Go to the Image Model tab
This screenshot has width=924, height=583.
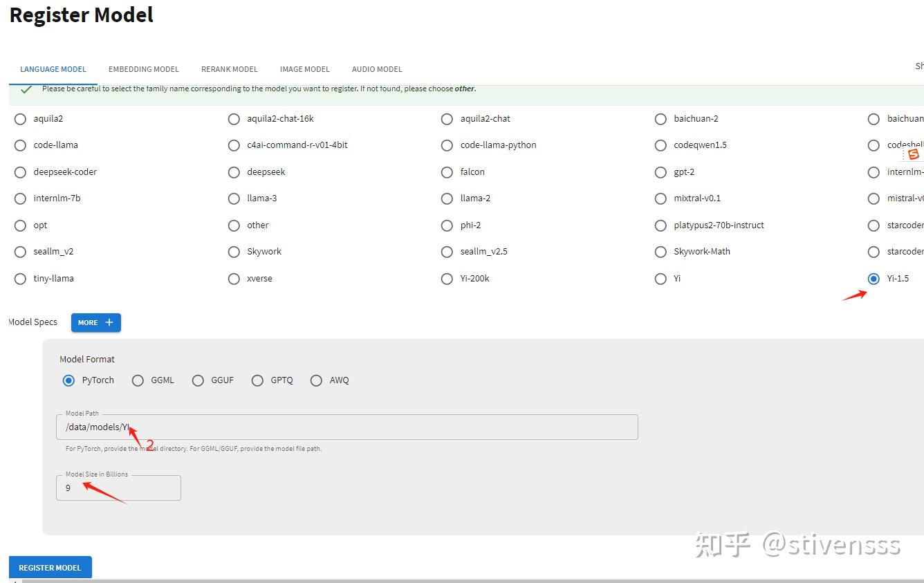305,69
